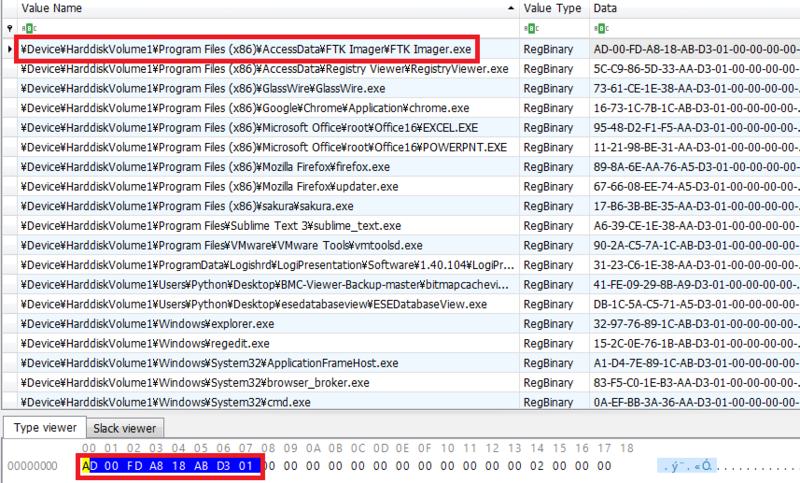
Task: Click data cell starting 15-2C-0E-76
Action: [x=695, y=344]
